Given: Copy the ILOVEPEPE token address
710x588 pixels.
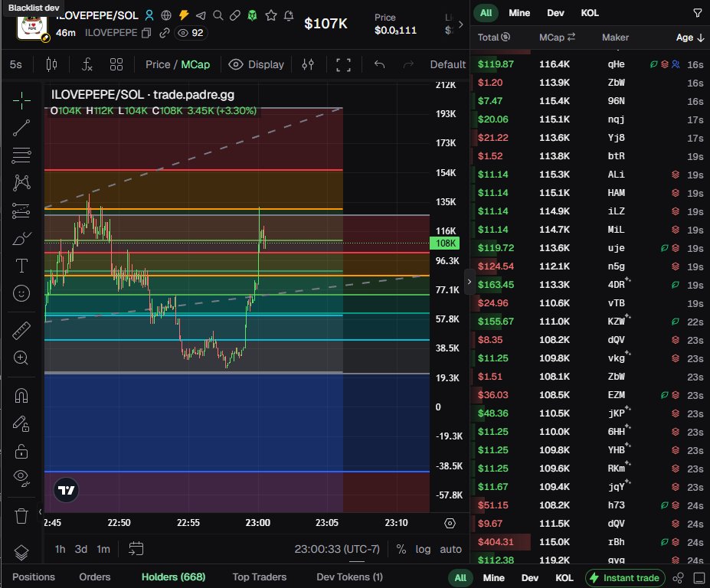Looking at the screenshot, I should point(146,33).
